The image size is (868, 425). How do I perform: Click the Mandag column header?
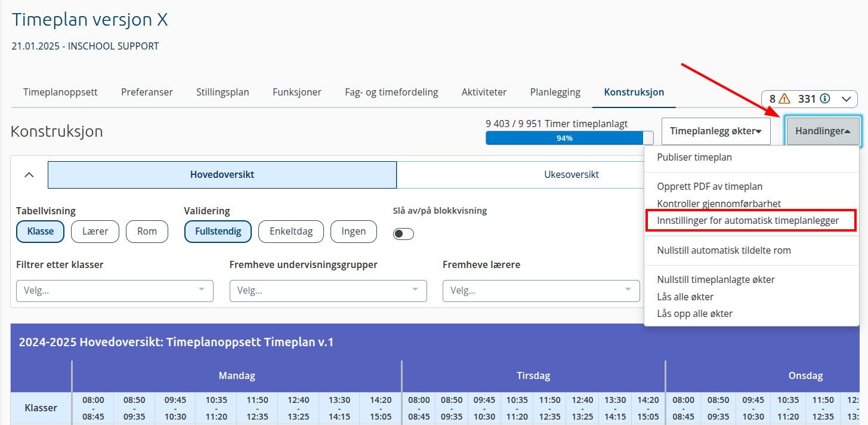237,376
